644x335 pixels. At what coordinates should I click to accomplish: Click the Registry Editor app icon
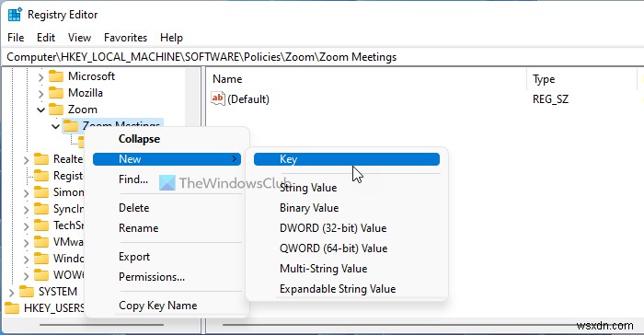[x=15, y=15]
